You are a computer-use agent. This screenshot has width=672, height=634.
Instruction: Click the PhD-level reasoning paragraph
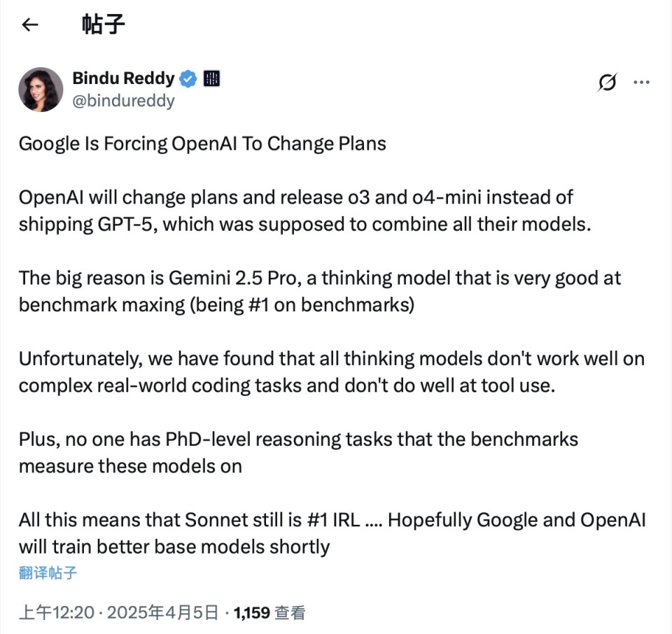(299, 452)
